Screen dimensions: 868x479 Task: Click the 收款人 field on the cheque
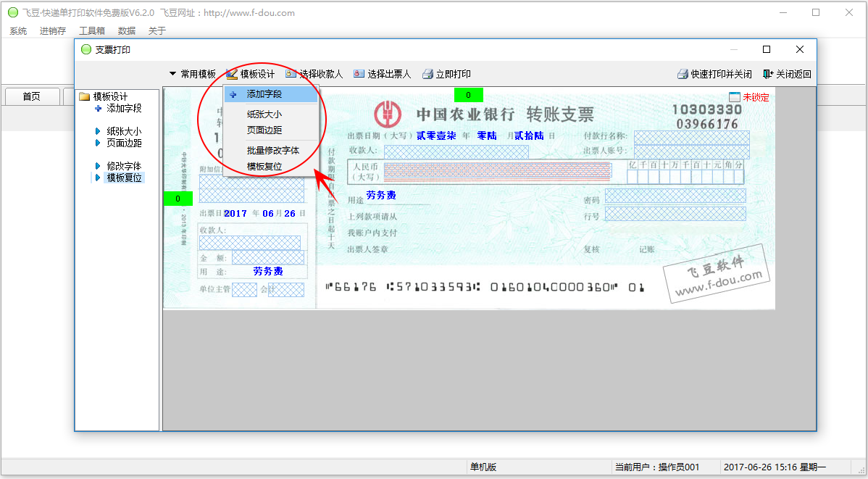pyautogui.click(x=456, y=151)
